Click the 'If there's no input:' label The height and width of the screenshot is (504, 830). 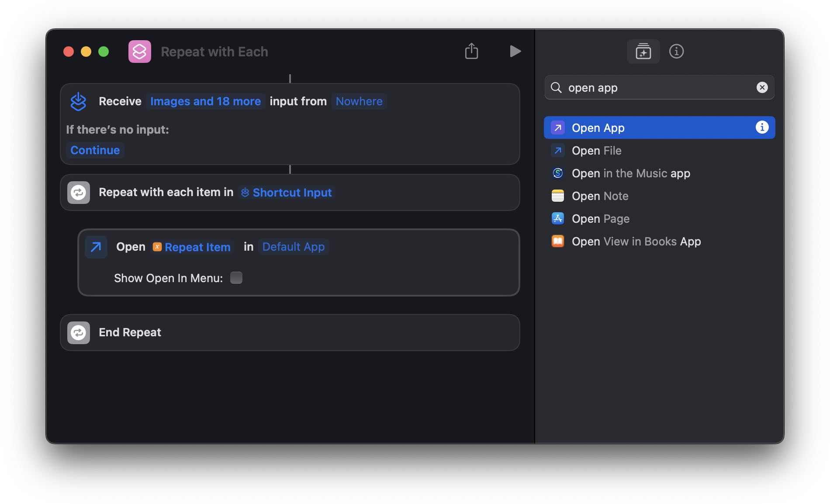117,130
